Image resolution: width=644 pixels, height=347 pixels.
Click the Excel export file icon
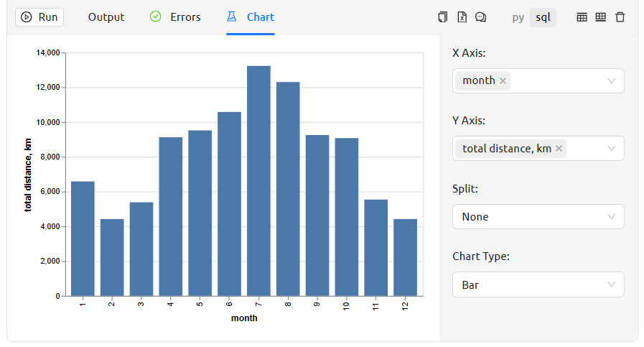(x=462, y=17)
